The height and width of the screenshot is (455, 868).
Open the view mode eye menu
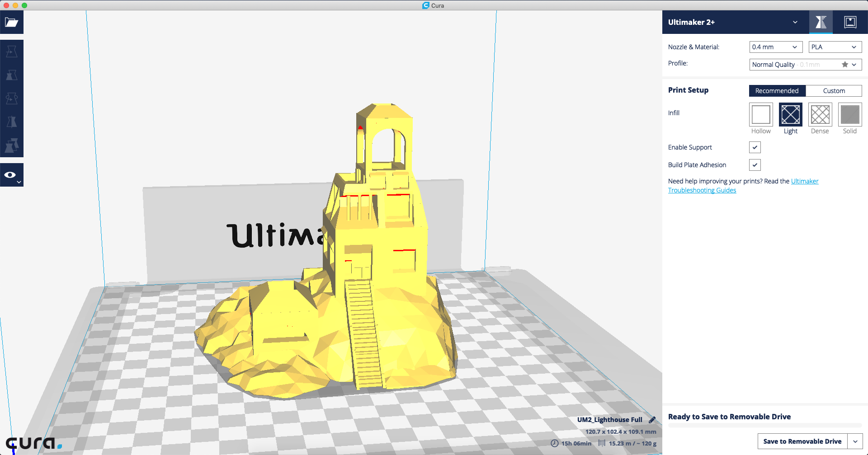click(12, 175)
